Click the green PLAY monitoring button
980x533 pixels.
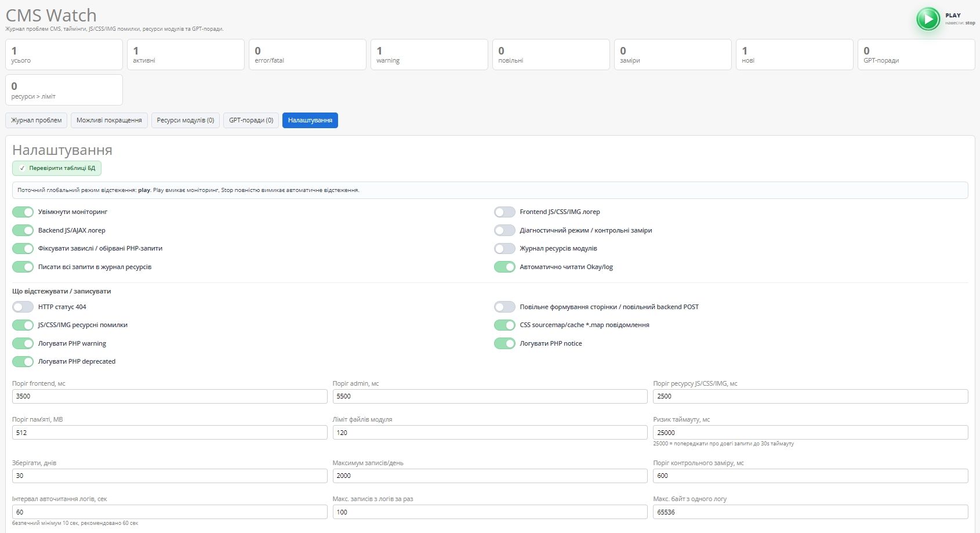928,19
